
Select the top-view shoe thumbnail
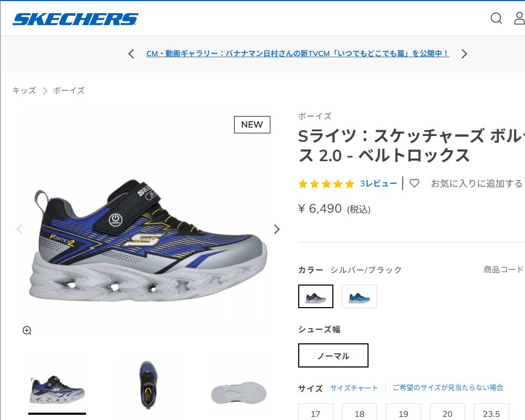pyautogui.click(x=148, y=385)
